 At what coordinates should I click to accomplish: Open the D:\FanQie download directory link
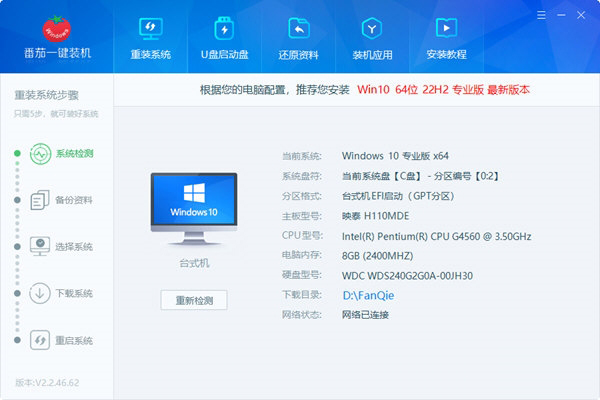coord(366,296)
